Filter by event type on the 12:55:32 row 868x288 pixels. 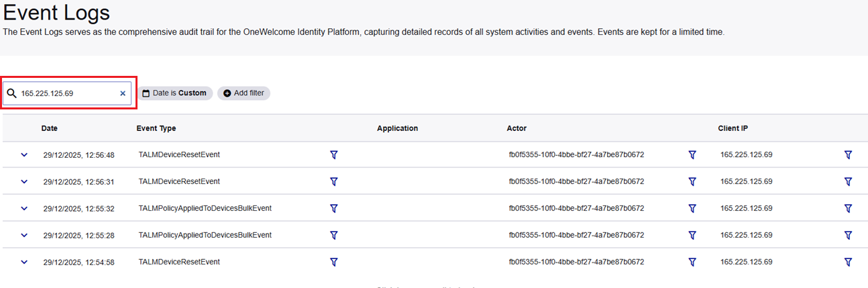pyautogui.click(x=333, y=208)
